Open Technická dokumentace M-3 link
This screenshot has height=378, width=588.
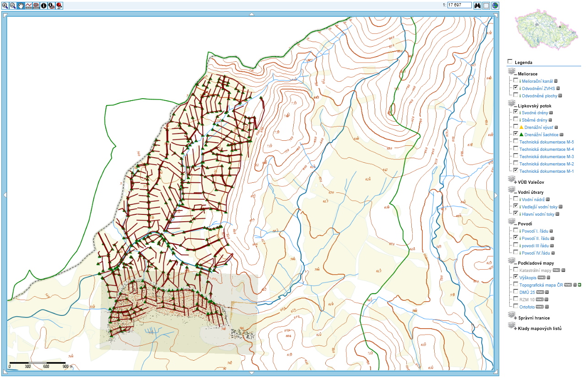tap(546, 156)
